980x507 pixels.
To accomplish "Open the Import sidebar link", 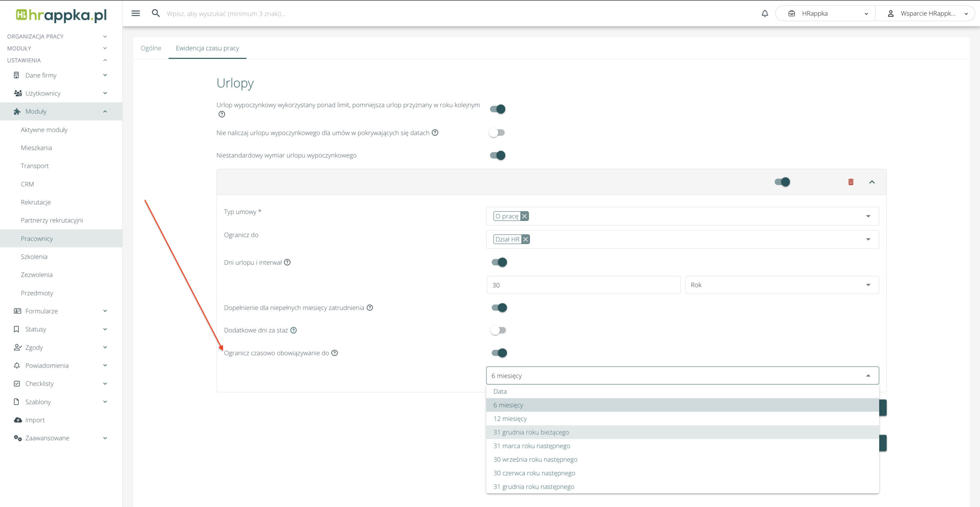I will click(35, 420).
